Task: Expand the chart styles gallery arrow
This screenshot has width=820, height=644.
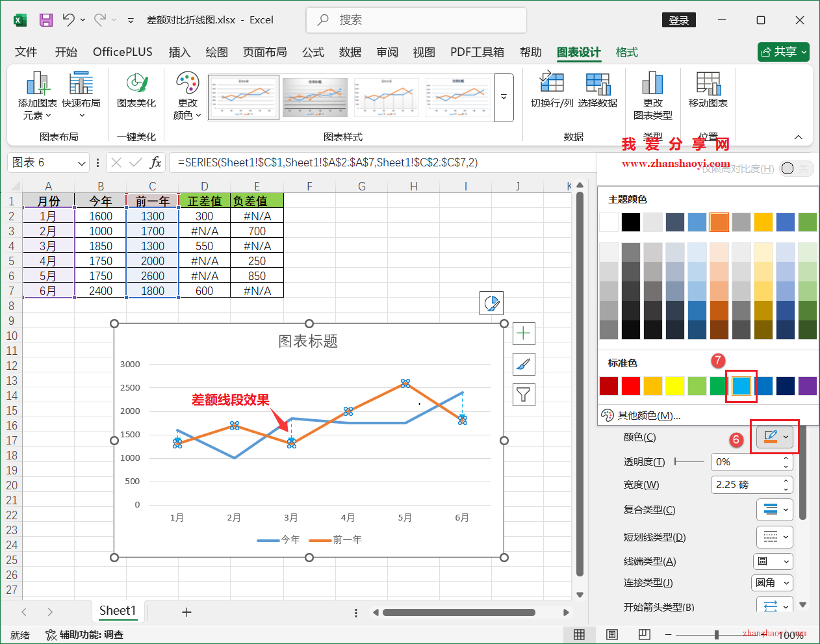Action: [504, 97]
